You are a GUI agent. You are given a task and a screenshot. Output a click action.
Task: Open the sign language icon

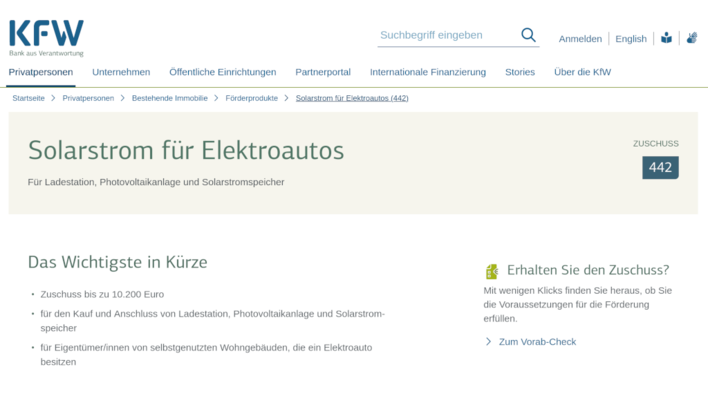[692, 38]
